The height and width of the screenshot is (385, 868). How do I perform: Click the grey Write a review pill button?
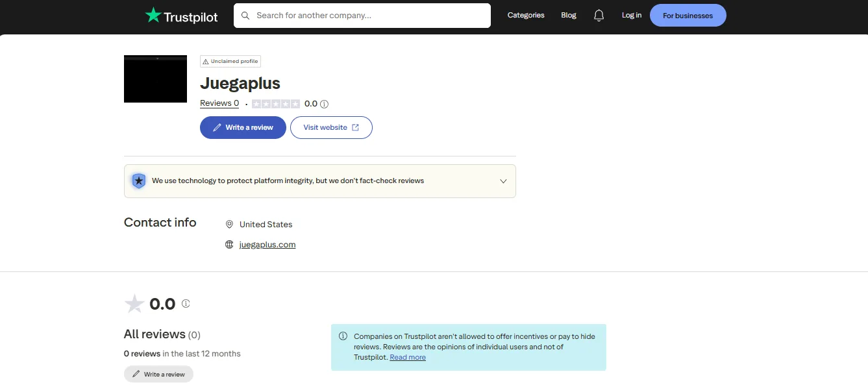(x=158, y=374)
